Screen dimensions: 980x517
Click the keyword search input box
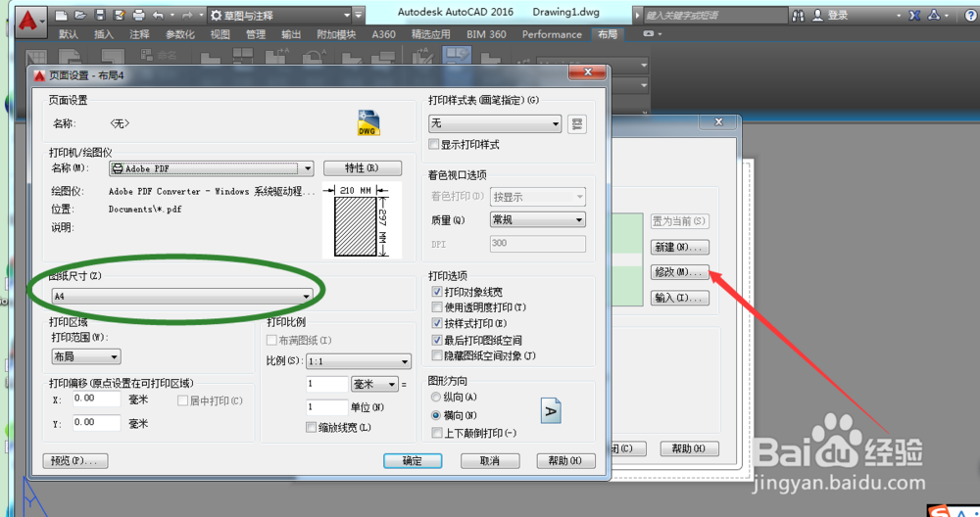pos(715,15)
